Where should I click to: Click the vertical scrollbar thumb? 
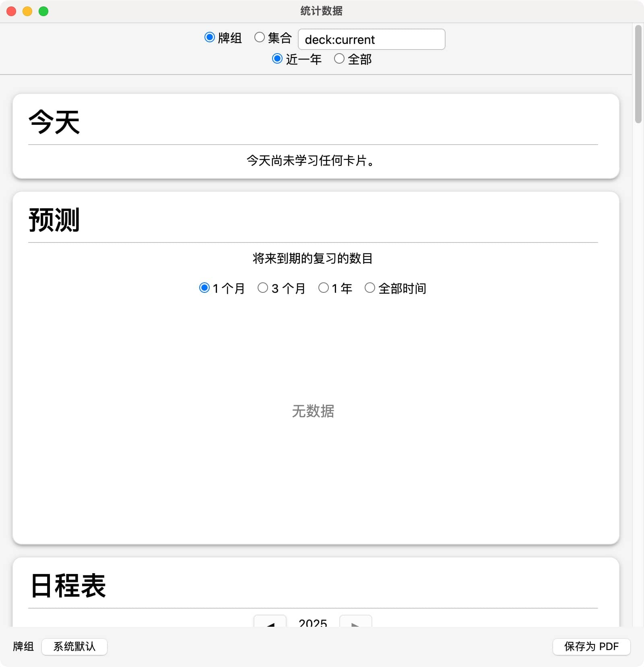(638, 75)
